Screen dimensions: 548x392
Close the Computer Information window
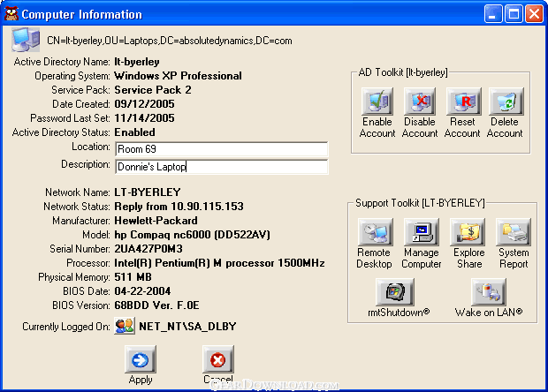tap(535, 14)
